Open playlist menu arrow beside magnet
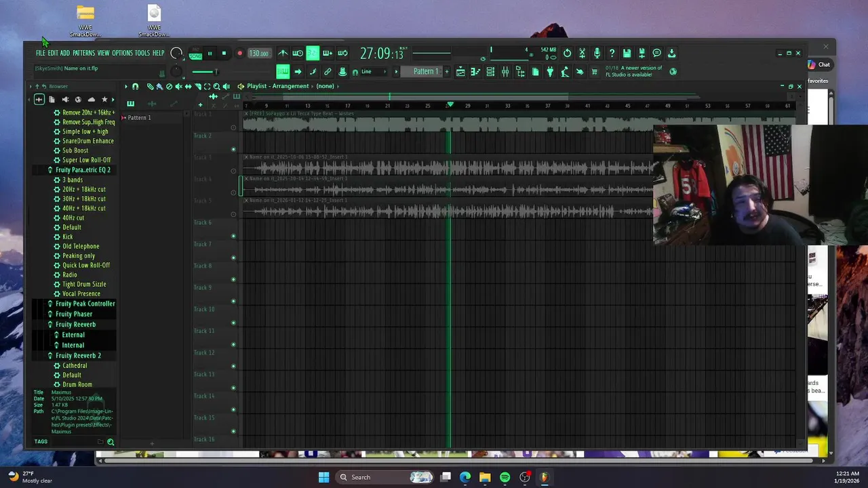This screenshot has height=488, width=868. pyautogui.click(x=126, y=86)
